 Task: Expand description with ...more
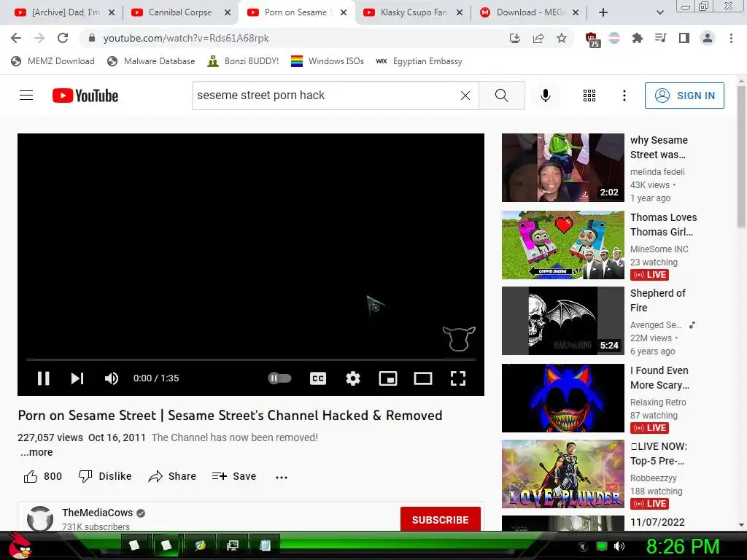(36, 452)
